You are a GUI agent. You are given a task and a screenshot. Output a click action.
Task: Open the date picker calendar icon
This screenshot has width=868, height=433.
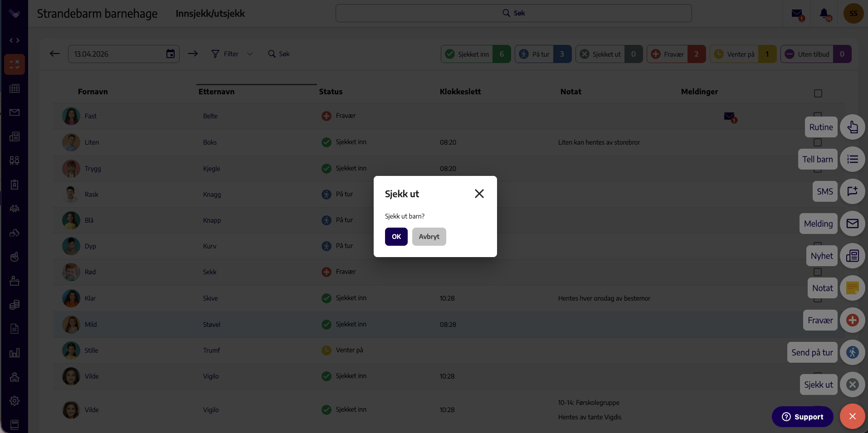[171, 54]
